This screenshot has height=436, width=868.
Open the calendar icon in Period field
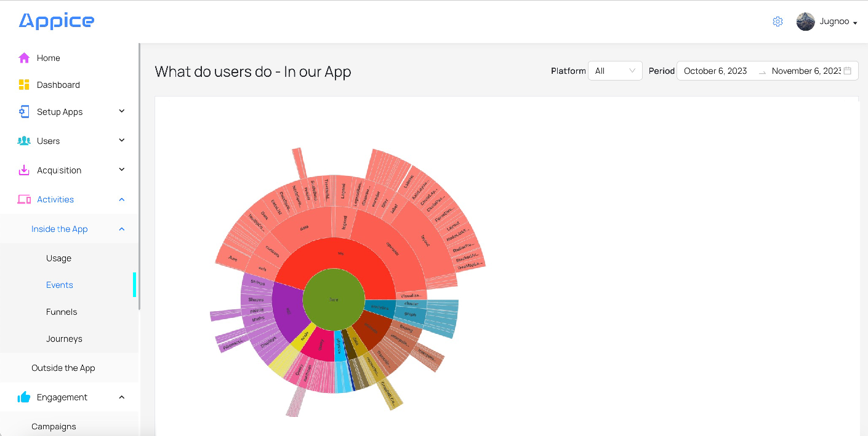point(847,71)
